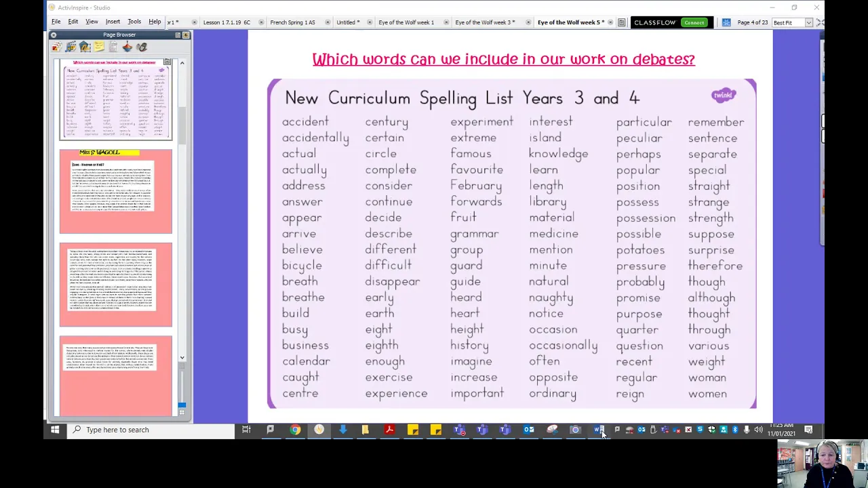Open Adobe Acrobat from the taskbar
Viewport: 868px width, 488px height.
[389, 430]
